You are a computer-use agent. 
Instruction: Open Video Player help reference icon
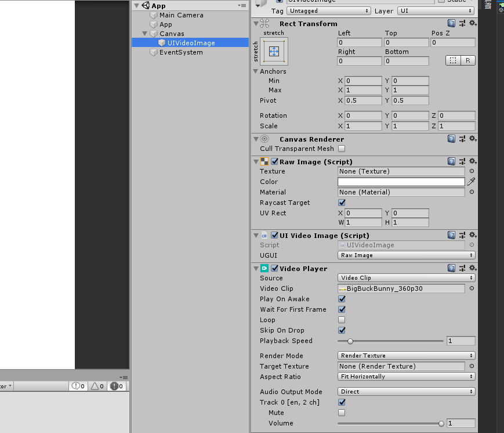(451, 268)
